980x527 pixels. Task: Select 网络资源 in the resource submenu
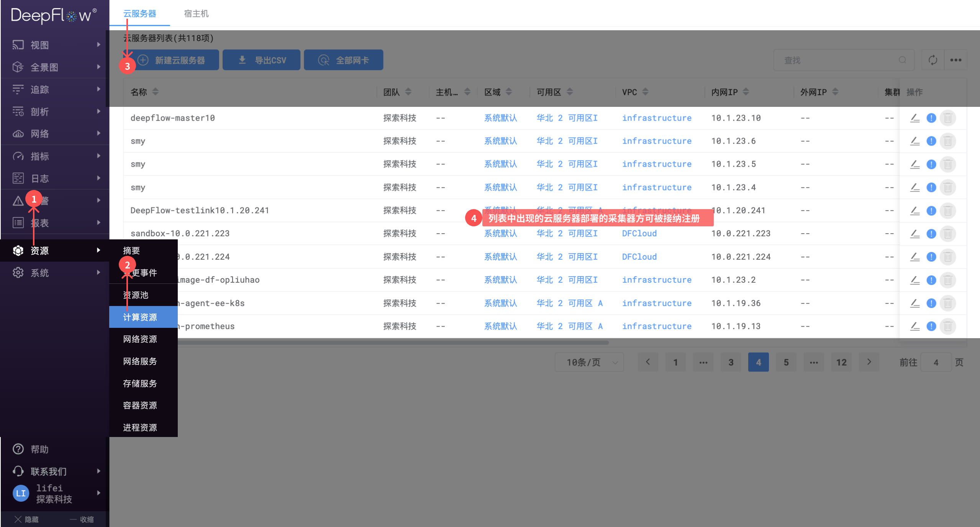pyautogui.click(x=140, y=339)
